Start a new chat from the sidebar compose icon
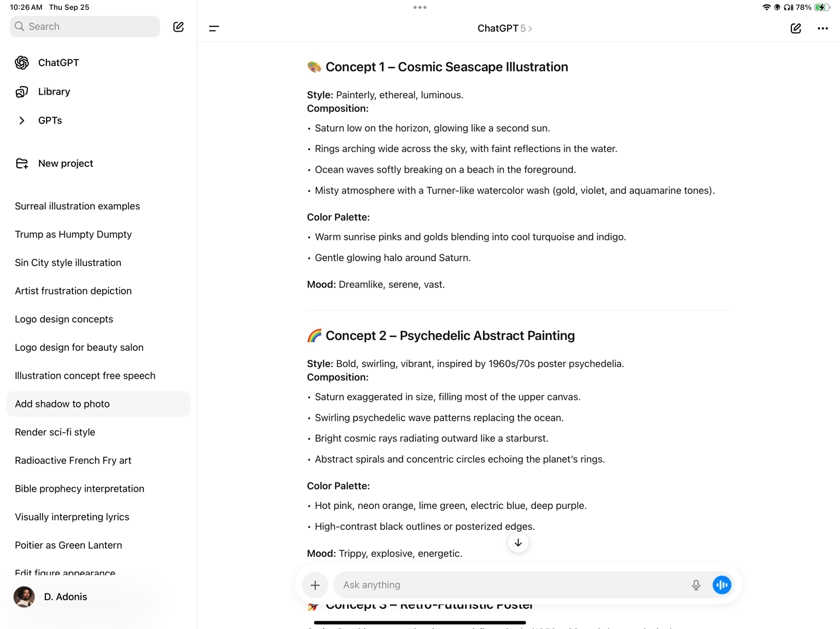The height and width of the screenshot is (629, 840). 178,27
